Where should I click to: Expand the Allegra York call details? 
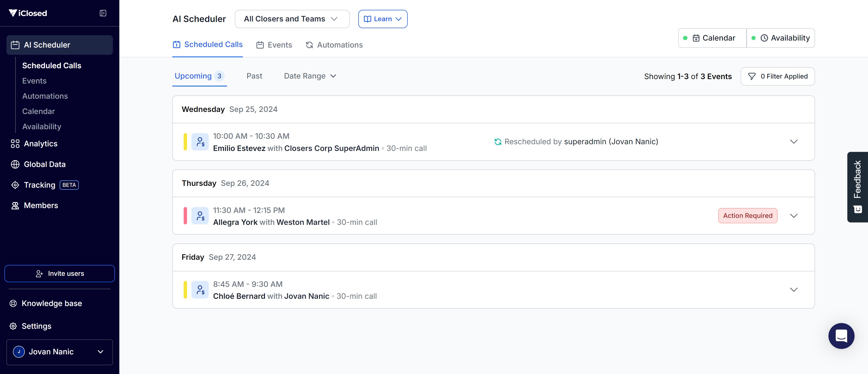coord(794,216)
